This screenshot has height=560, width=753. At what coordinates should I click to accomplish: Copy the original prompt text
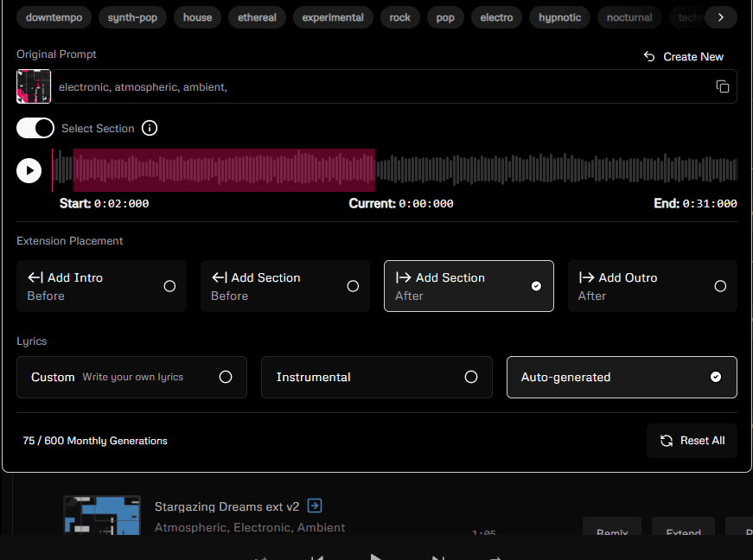pyautogui.click(x=723, y=86)
